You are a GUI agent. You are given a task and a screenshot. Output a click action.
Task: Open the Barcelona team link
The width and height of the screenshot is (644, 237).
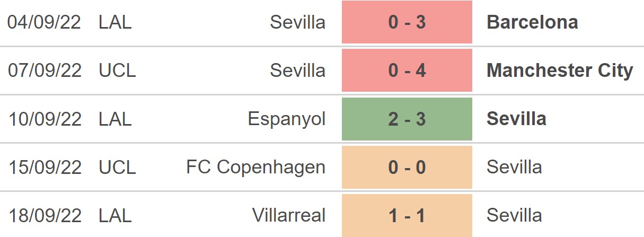point(532,22)
